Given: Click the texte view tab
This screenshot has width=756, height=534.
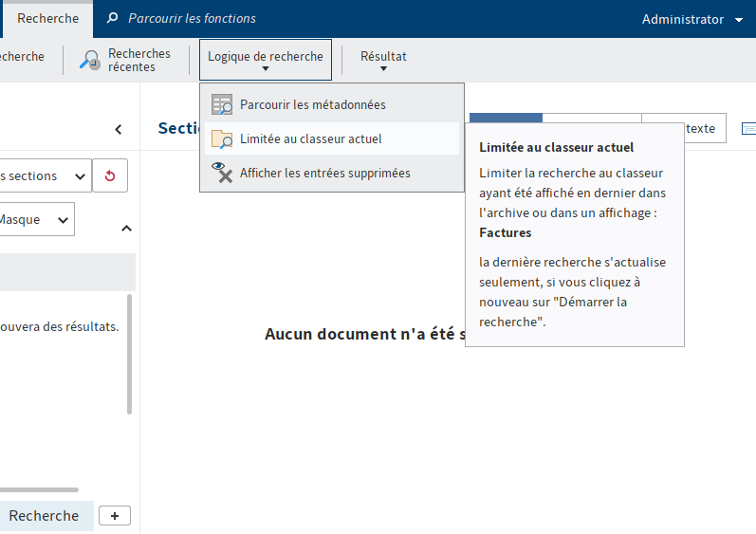Looking at the screenshot, I should tap(705, 128).
